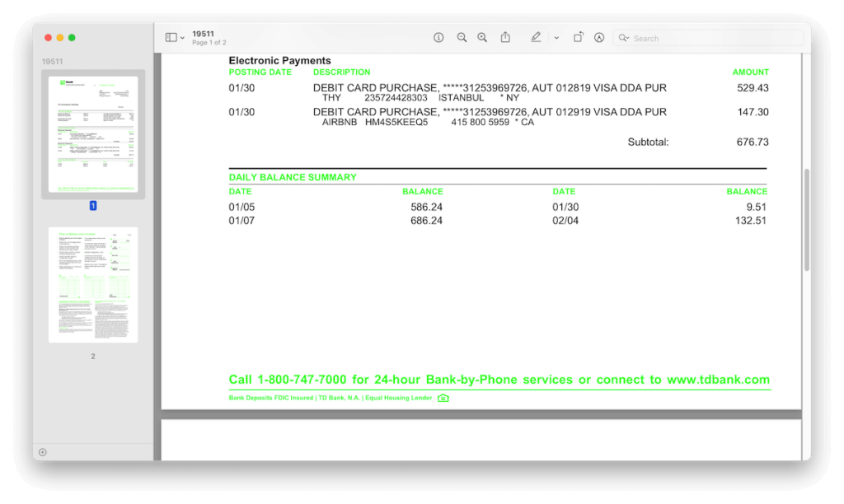Click the 19511 document title
844x504 pixels.
coord(203,34)
